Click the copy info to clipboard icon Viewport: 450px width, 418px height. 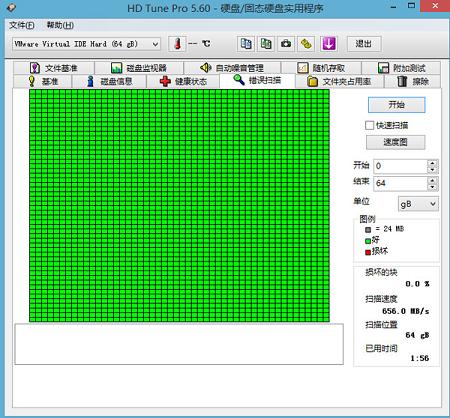[x=246, y=44]
